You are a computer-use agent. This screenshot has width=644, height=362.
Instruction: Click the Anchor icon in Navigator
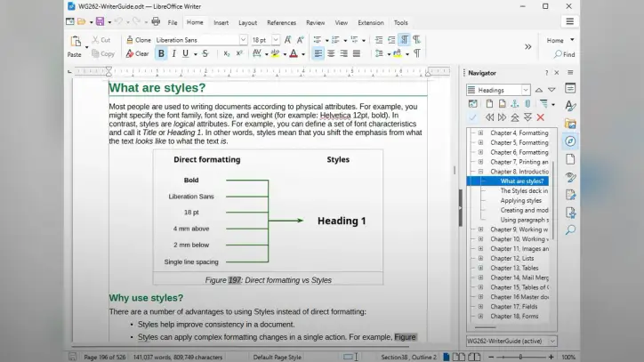pyautogui.click(x=515, y=103)
